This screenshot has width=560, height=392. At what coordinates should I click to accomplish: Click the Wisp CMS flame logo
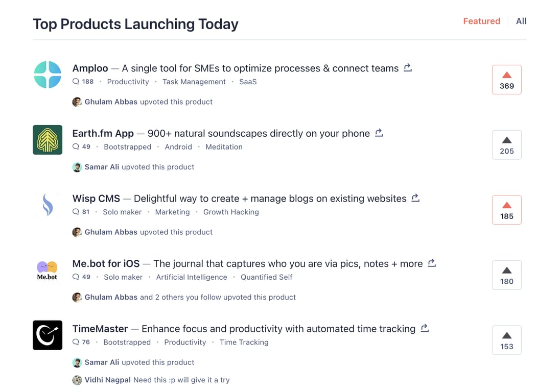(x=48, y=205)
